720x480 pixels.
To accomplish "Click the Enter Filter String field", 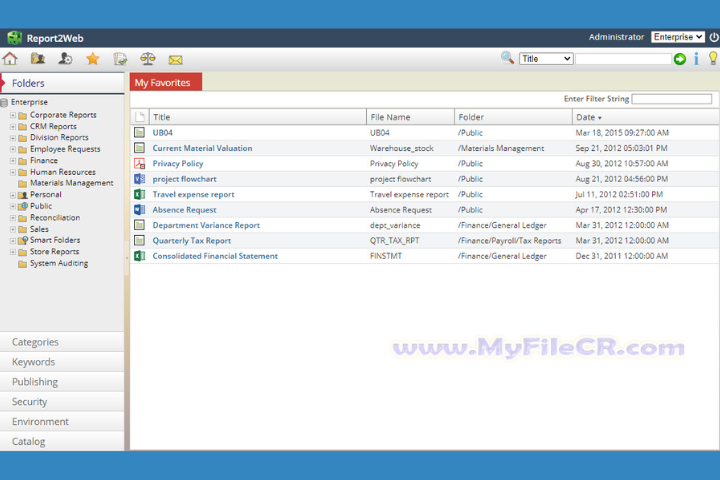I will coord(671,99).
